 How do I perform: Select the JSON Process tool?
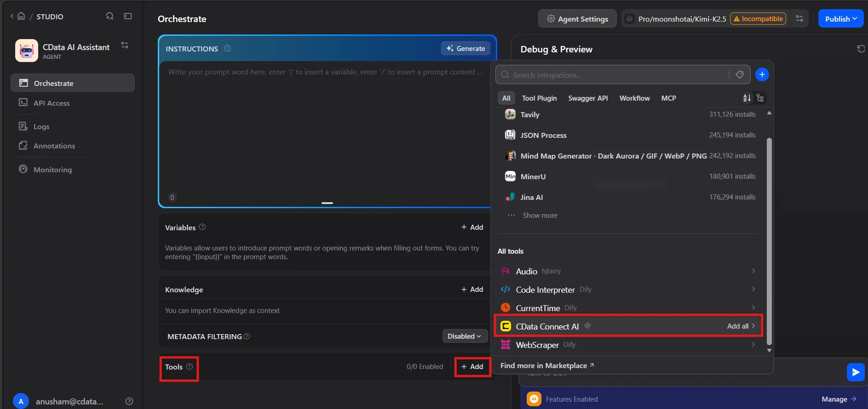(630, 135)
